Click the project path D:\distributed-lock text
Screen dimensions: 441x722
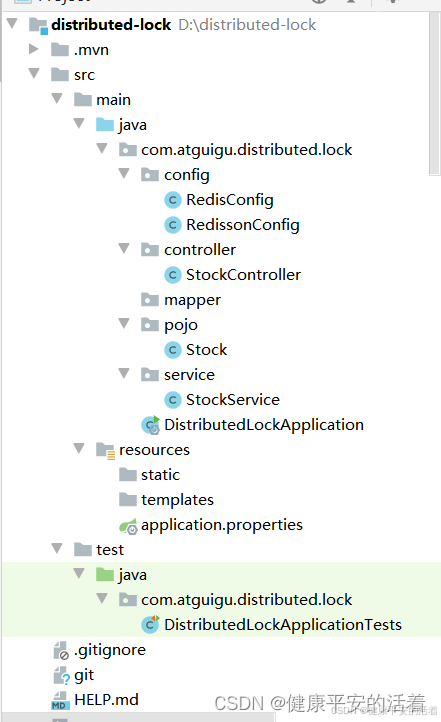click(x=247, y=24)
